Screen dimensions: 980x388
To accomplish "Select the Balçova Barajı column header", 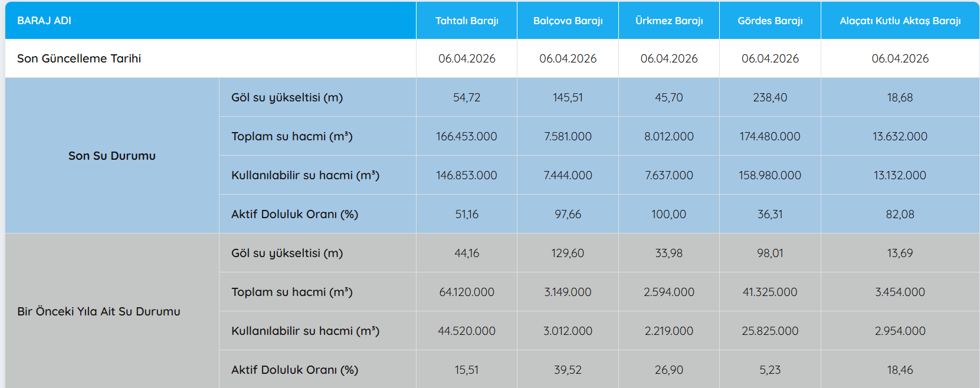I will (568, 21).
